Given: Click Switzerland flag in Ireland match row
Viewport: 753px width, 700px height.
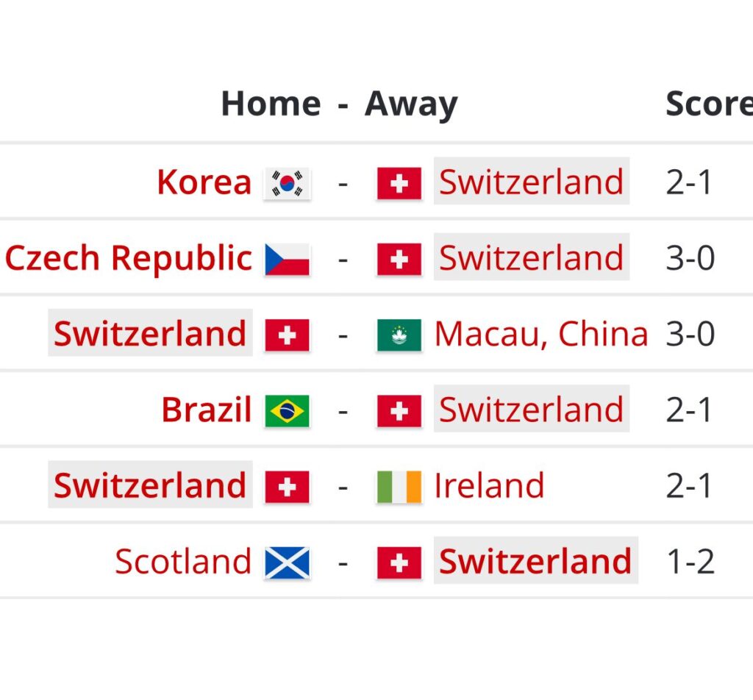Looking at the screenshot, I should (288, 487).
